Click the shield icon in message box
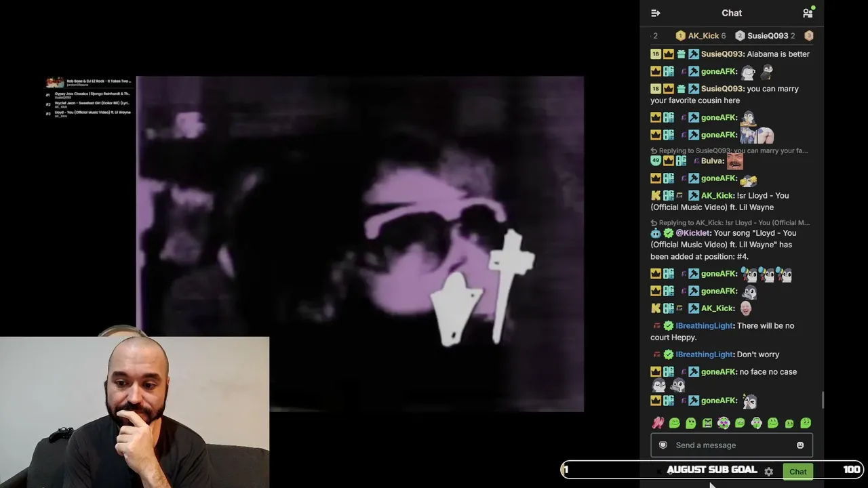 tap(663, 445)
